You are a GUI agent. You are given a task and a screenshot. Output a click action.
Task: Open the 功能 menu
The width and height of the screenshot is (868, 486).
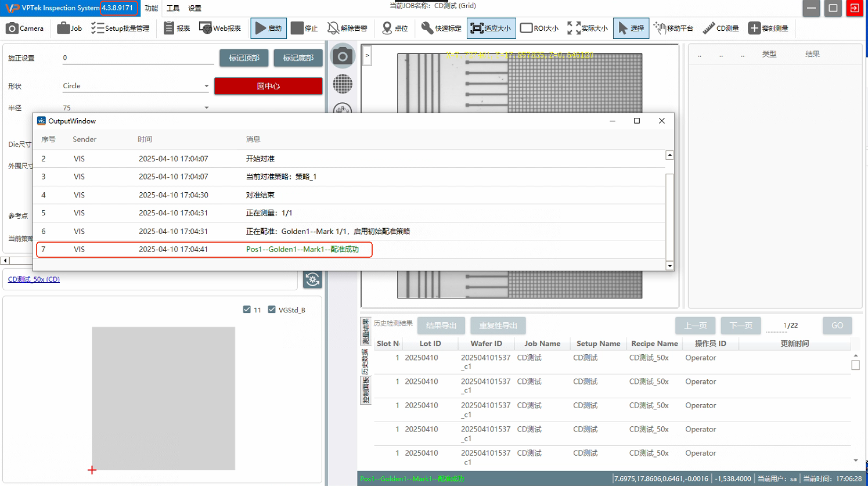[x=152, y=8]
